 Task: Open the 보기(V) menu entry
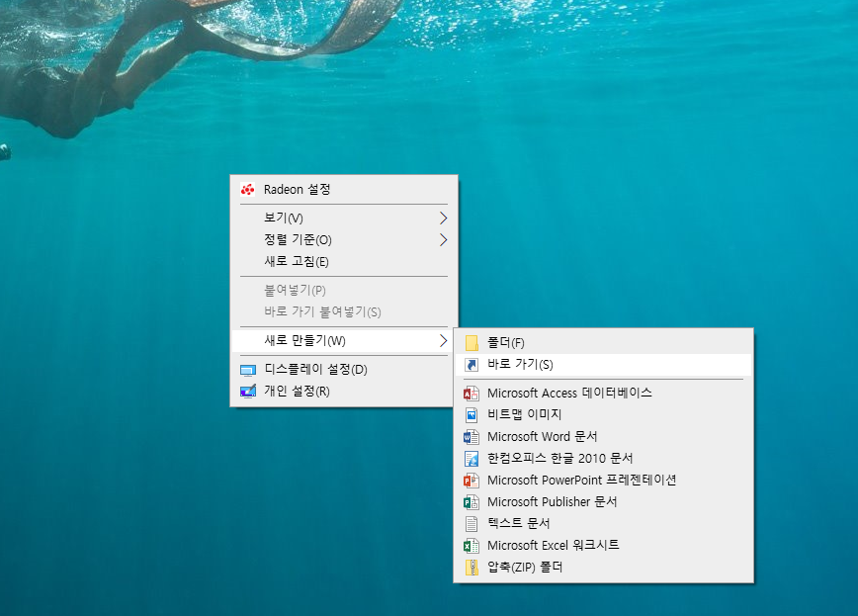tap(344, 218)
